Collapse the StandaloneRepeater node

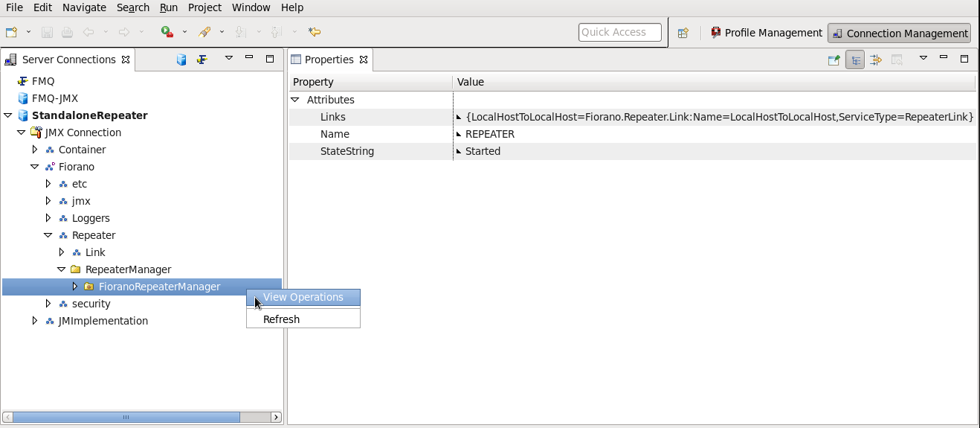pyautogui.click(x=7, y=115)
